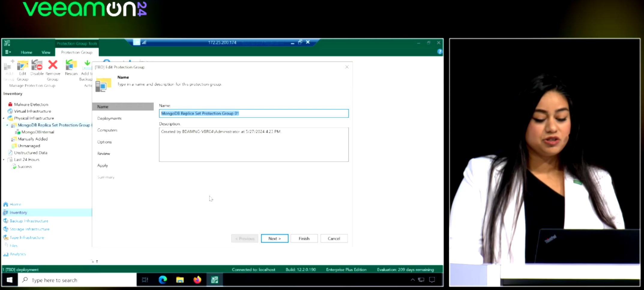Open the main hamburger menu button
This screenshot has width=644, height=290.
(x=8, y=52)
